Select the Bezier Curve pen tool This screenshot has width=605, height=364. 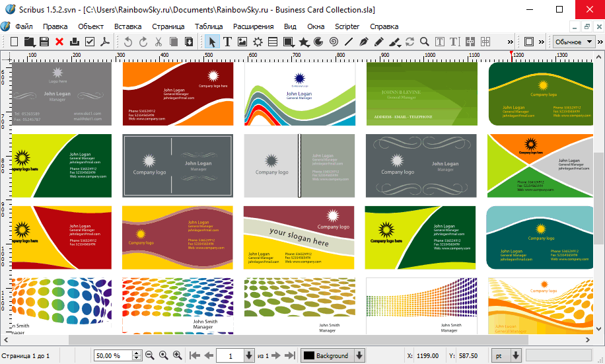tap(364, 42)
